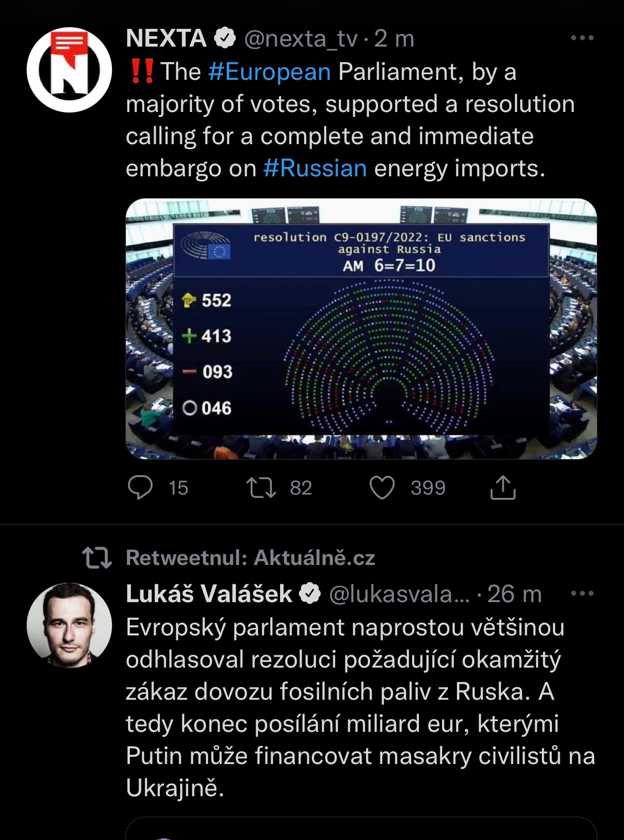Open more options for NEXTA tweet
This screenshot has height=840, width=624.
tap(582, 38)
